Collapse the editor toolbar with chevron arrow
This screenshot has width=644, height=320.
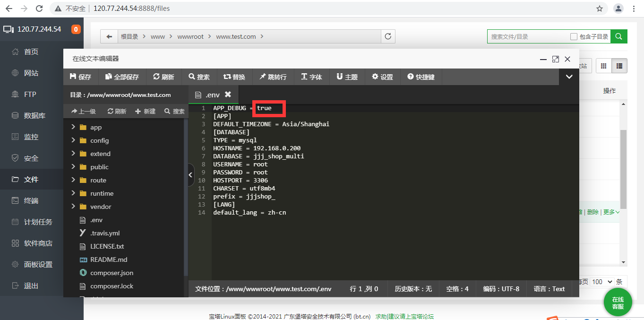pyautogui.click(x=569, y=77)
